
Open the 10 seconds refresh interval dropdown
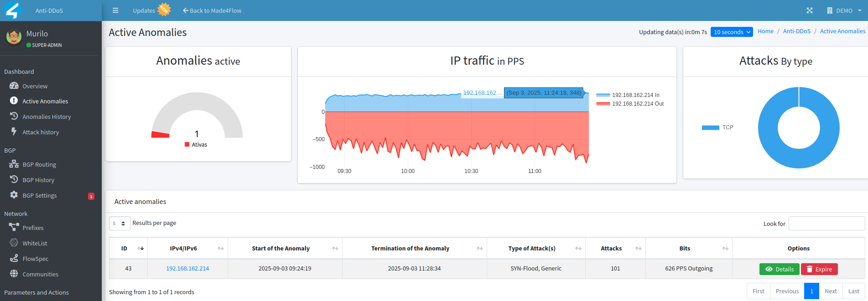tap(731, 32)
